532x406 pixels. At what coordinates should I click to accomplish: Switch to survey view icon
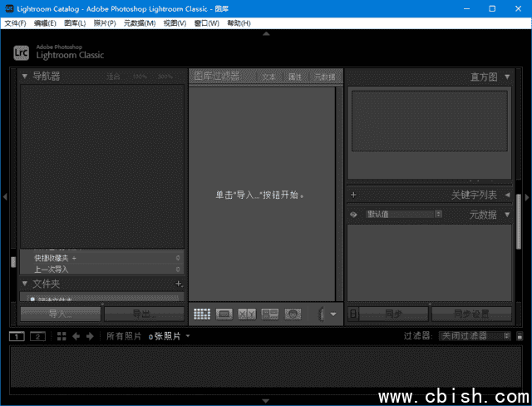pyautogui.click(x=270, y=314)
